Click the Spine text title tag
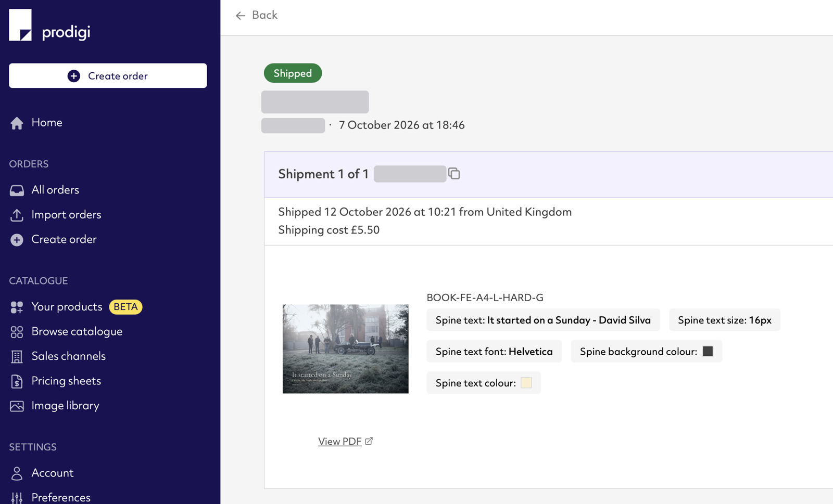The width and height of the screenshot is (833, 504). click(543, 320)
